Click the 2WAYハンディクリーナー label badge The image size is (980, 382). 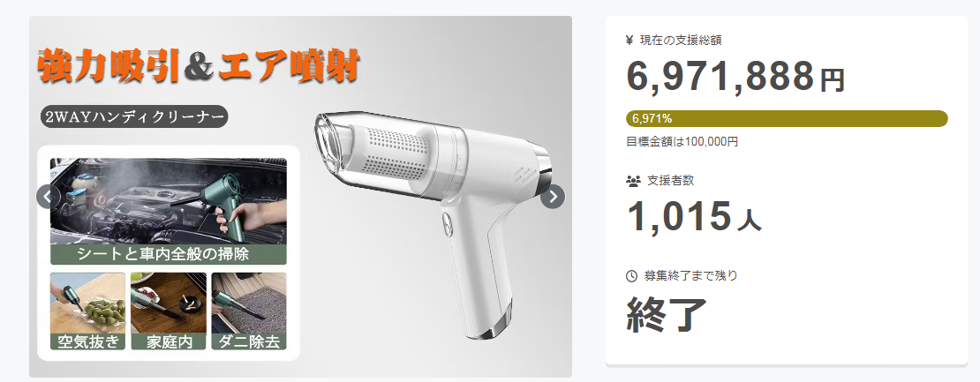[x=134, y=116]
